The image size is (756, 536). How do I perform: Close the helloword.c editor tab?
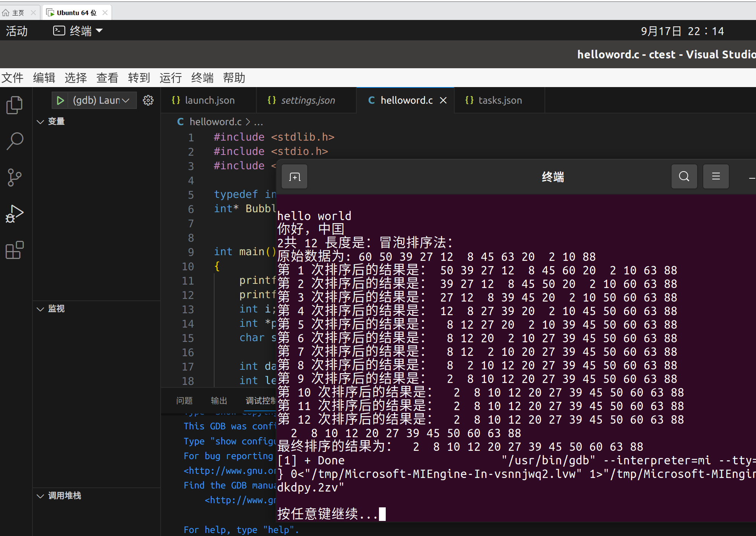(x=443, y=100)
